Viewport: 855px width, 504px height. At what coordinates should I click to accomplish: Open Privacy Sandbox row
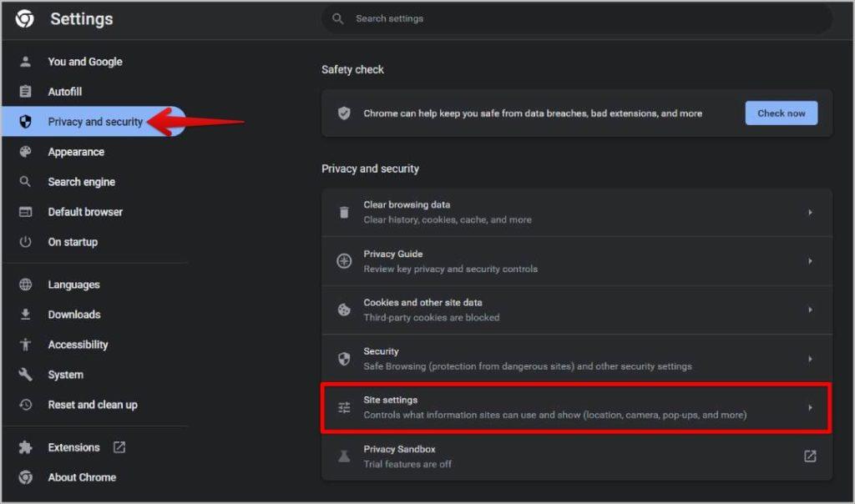(577, 456)
